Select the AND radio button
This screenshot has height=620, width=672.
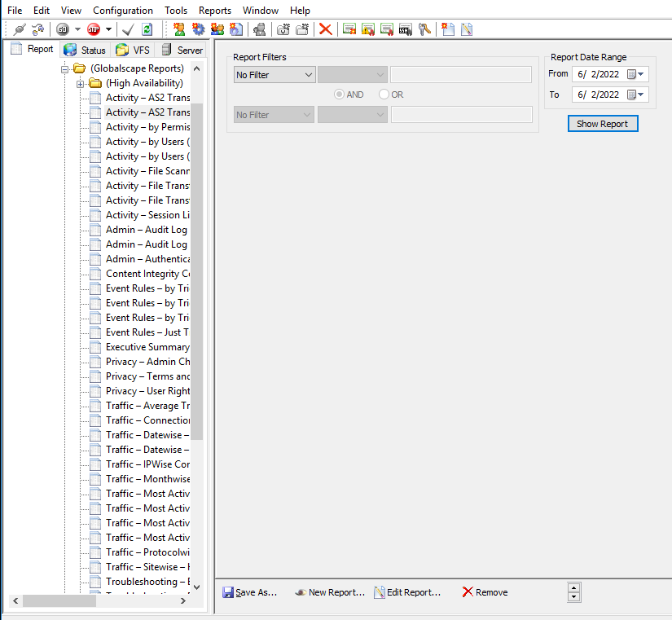pos(340,95)
